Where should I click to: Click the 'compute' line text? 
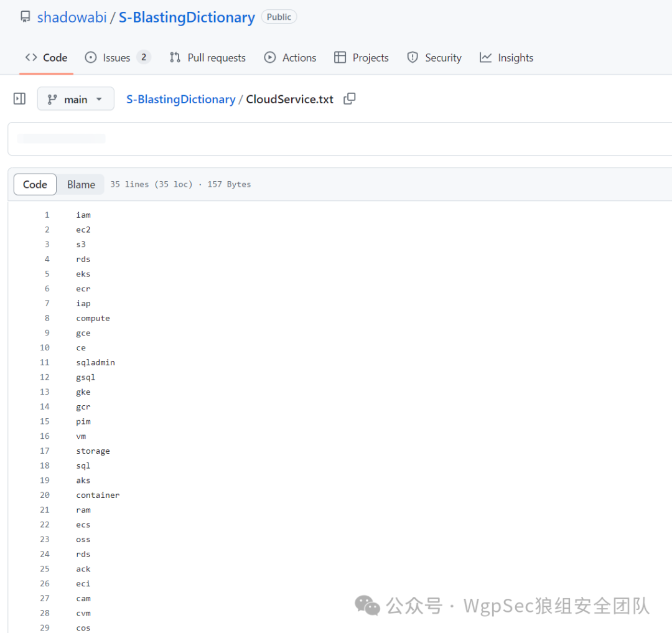pos(93,318)
